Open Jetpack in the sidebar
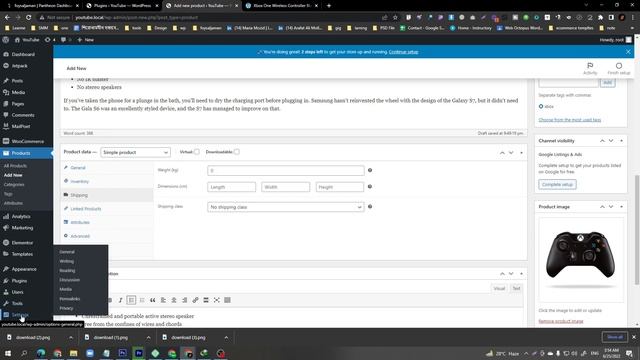640x360 pixels. pyautogui.click(x=19, y=66)
